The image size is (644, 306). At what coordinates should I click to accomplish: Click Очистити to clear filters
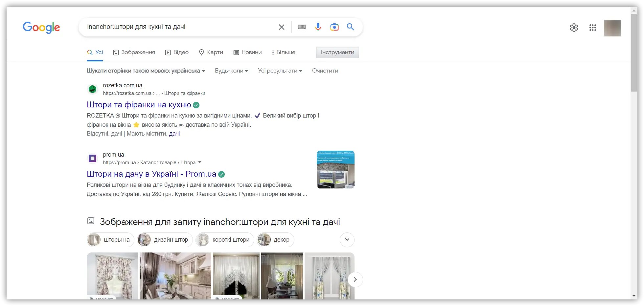pos(325,71)
